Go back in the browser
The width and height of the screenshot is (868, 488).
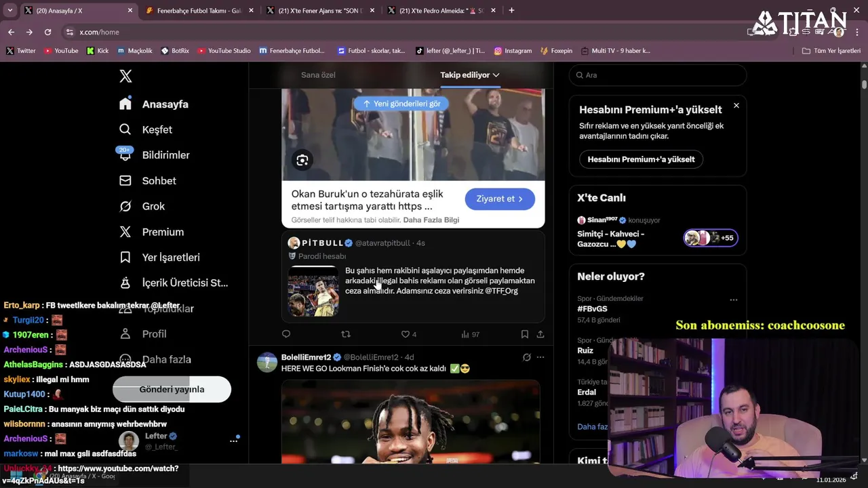(x=11, y=32)
